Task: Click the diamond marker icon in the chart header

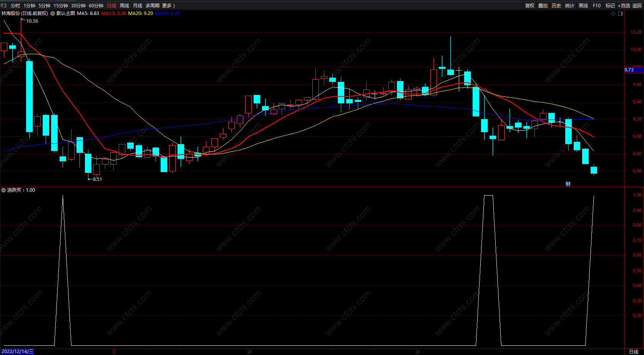Action: [x=613, y=13]
